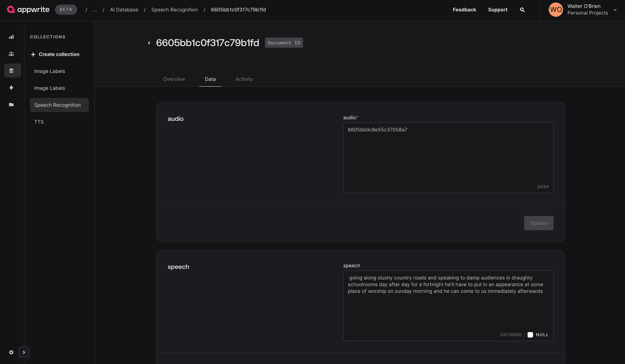625x364 pixels.
Task: Click the ellipsis breadcrumb
Action: pyautogui.click(x=95, y=10)
